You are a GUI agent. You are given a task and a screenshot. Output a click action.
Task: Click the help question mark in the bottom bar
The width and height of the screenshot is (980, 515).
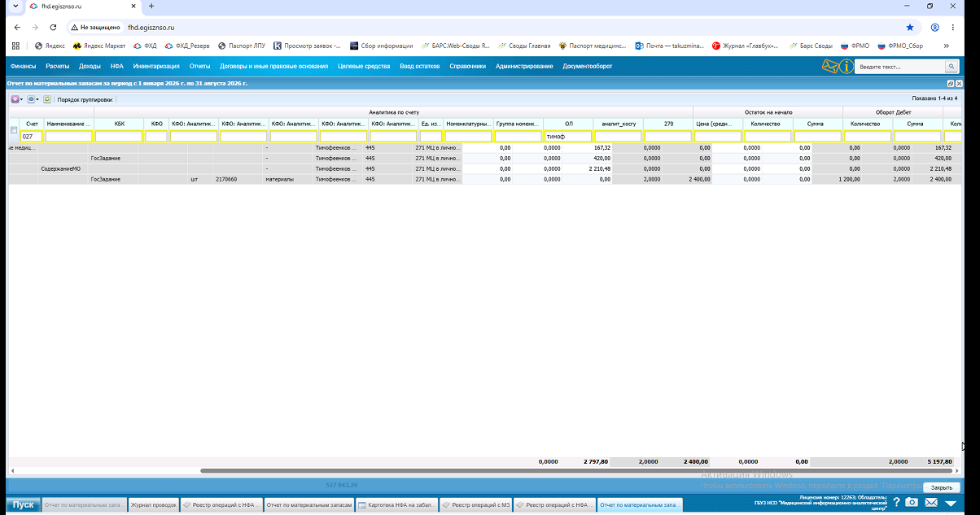click(x=896, y=503)
